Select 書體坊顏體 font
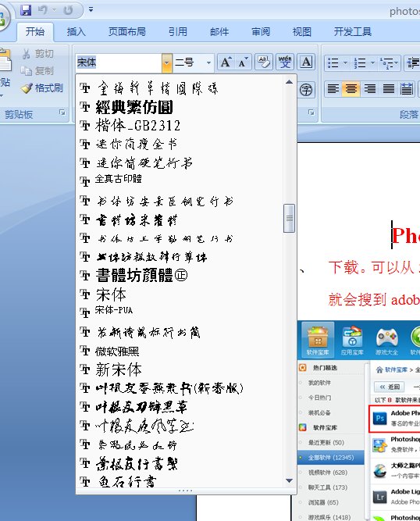 (180, 276)
